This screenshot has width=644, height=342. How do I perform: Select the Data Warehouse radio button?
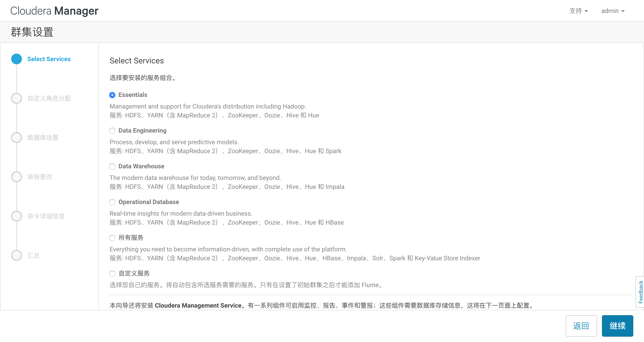[112, 167]
